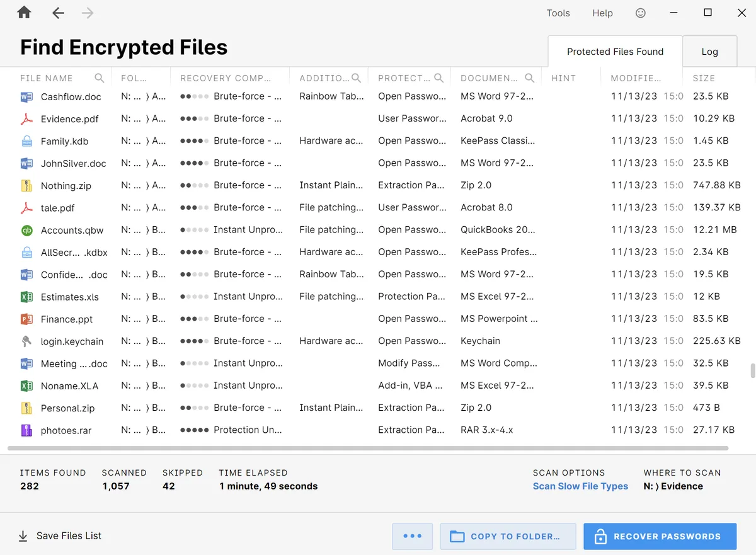Search the Protection column magnifier icon
The image size is (756, 555).
click(439, 78)
